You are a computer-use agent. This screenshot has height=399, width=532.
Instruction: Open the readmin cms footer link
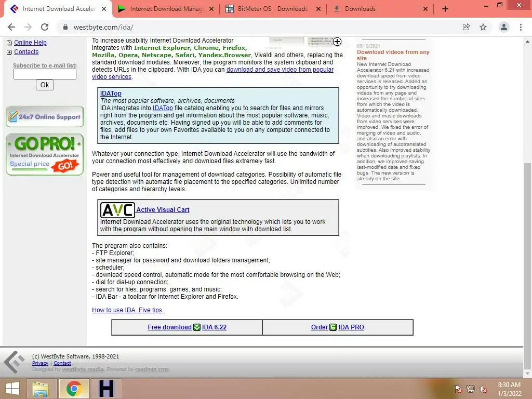click(152, 369)
